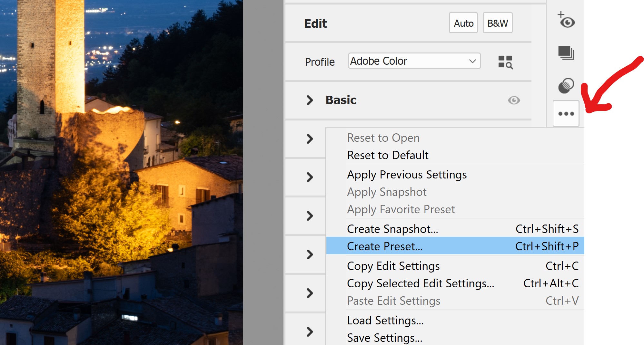Expand the panel chevron beside Reset to Open
The width and height of the screenshot is (644, 345).
coord(310,139)
